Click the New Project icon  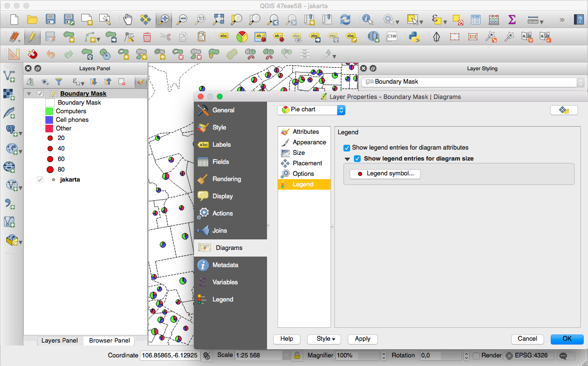click(x=13, y=20)
